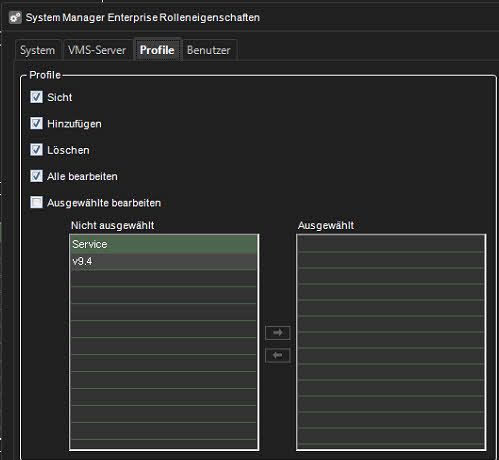Select the v9.4 profile entry
Image resolution: width=499 pixels, height=460 pixels.
[x=164, y=262]
